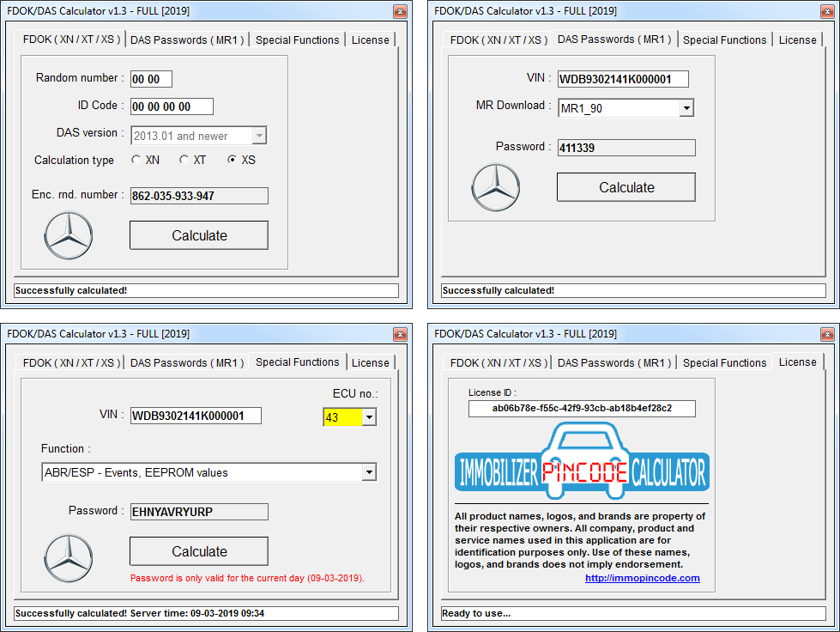Open DAS Passwords (MR1) tab in top-left window
The image size is (840, 632).
(x=187, y=40)
